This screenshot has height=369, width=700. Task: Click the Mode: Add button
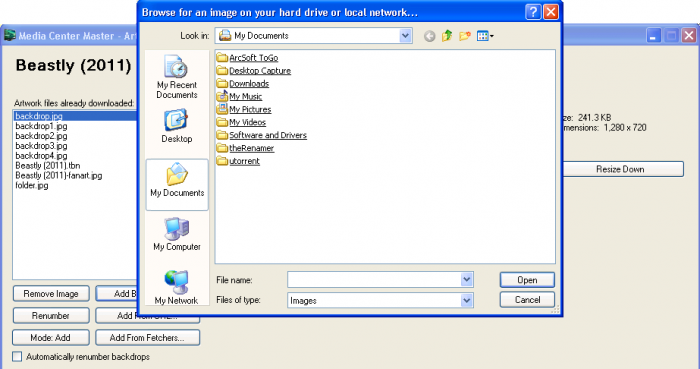tap(51, 337)
